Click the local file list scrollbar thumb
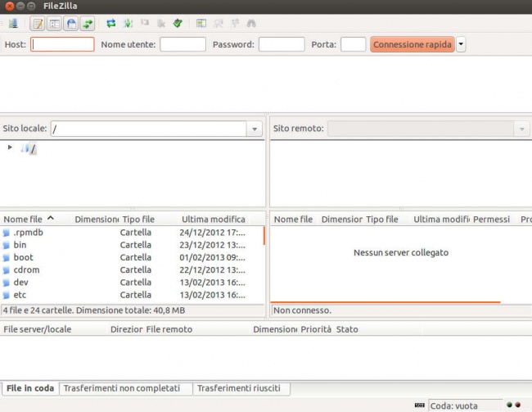 pyautogui.click(x=264, y=236)
